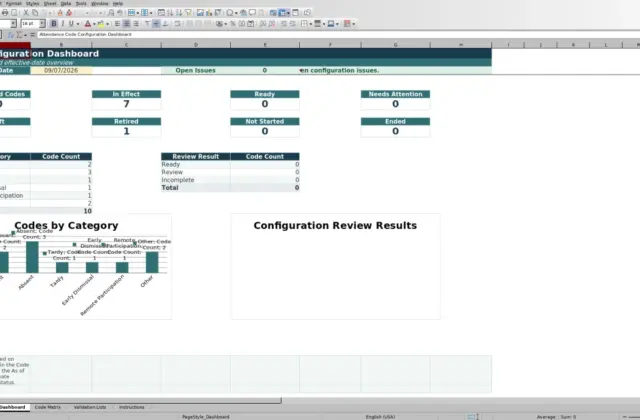Click the Borders icon
The height and width of the screenshot is (420, 640).
pyautogui.click(x=304, y=24)
